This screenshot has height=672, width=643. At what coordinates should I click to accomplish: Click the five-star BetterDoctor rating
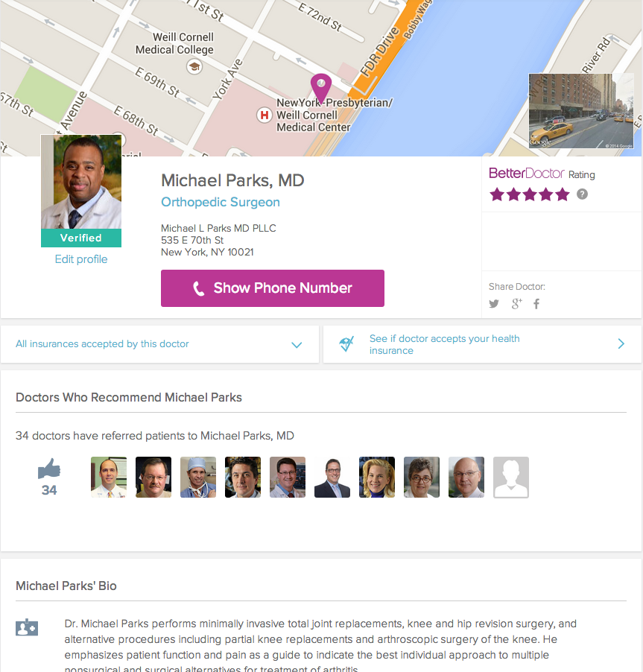click(529, 194)
